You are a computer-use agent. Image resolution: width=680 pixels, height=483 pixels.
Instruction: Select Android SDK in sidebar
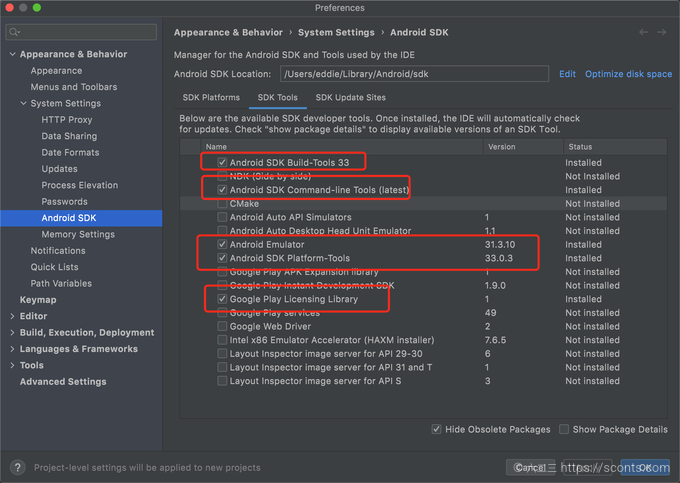point(81,218)
